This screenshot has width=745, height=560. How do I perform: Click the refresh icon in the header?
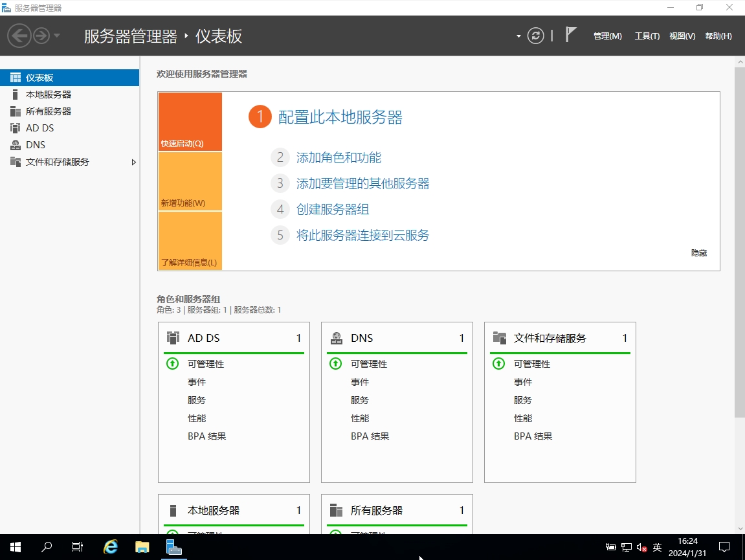click(x=535, y=36)
